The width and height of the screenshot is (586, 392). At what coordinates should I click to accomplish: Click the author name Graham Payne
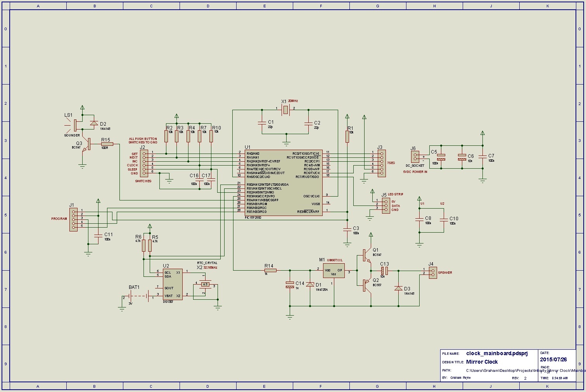pyautogui.click(x=460, y=378)
